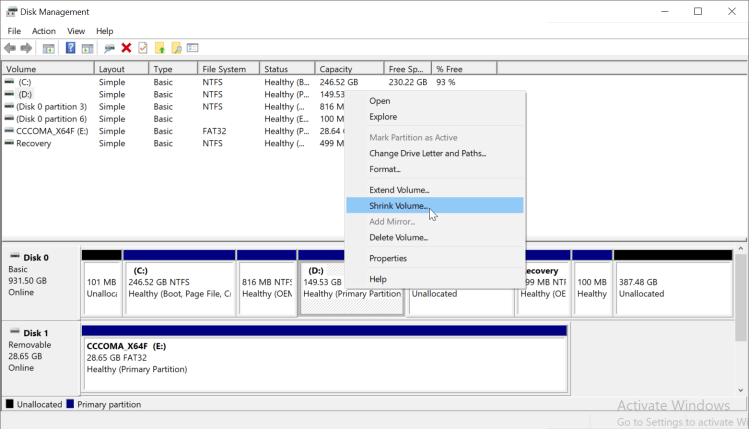This screenshot has width=749, height=429.
Task: Select the CCCOMA_X64F (E:) 28.65 GB partition block
Action: point(324,359)
